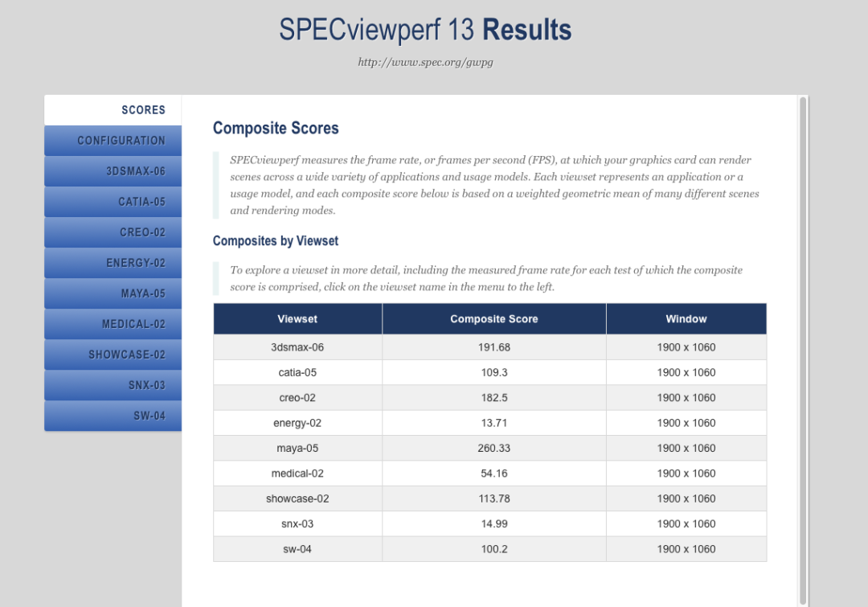Select the CATIA-05 sidebar item
Image resolution: width=868 pixels, height=607 pixels.
(113, 202)
